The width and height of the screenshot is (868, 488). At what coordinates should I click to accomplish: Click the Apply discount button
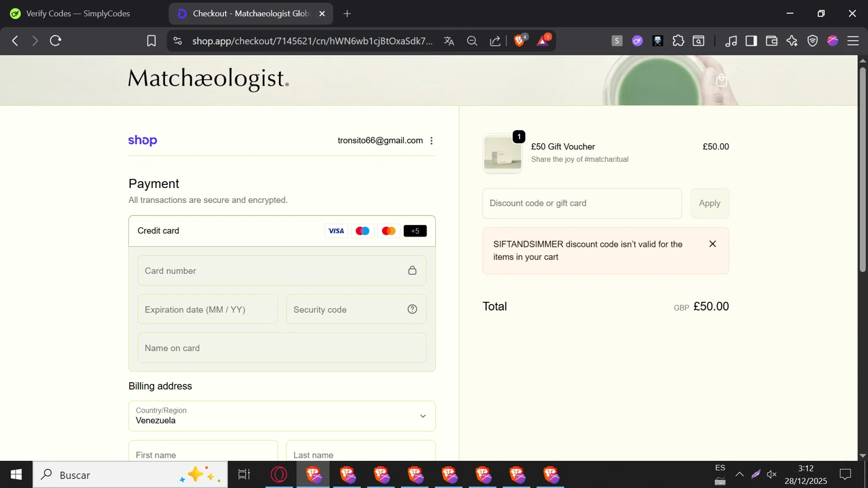pyautogui.click(x=709, y=203)
